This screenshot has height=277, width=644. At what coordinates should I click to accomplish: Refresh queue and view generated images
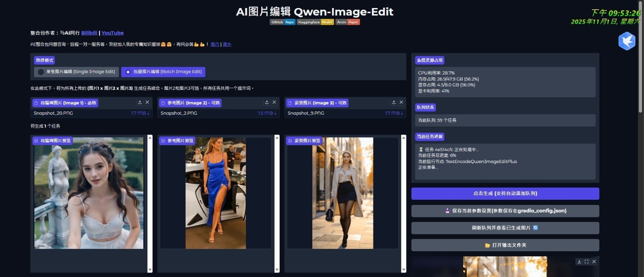[505, 228]
